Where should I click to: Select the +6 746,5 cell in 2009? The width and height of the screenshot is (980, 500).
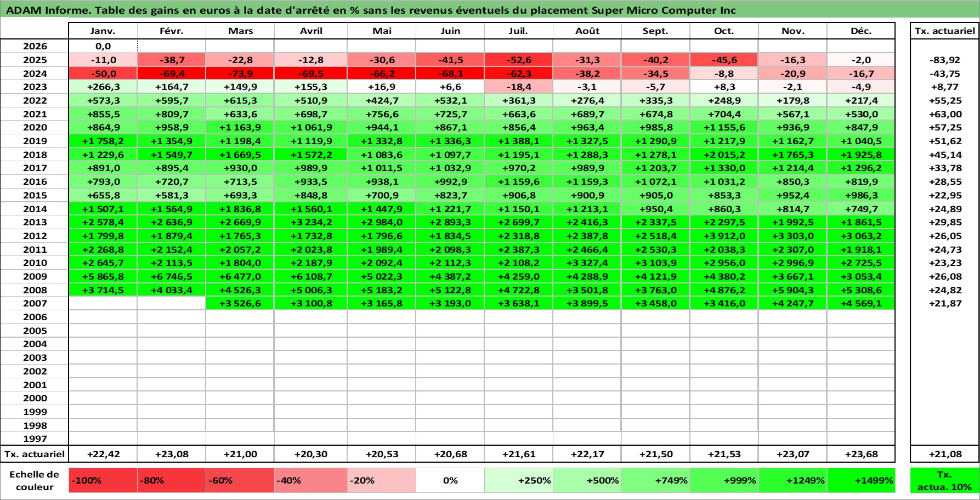[x=172, y=276]
